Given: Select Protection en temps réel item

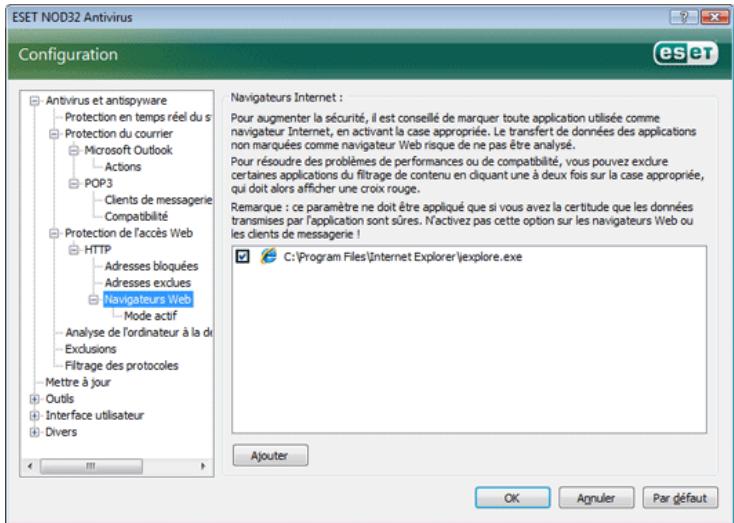Looking at the screenshot, I should 138,117.
